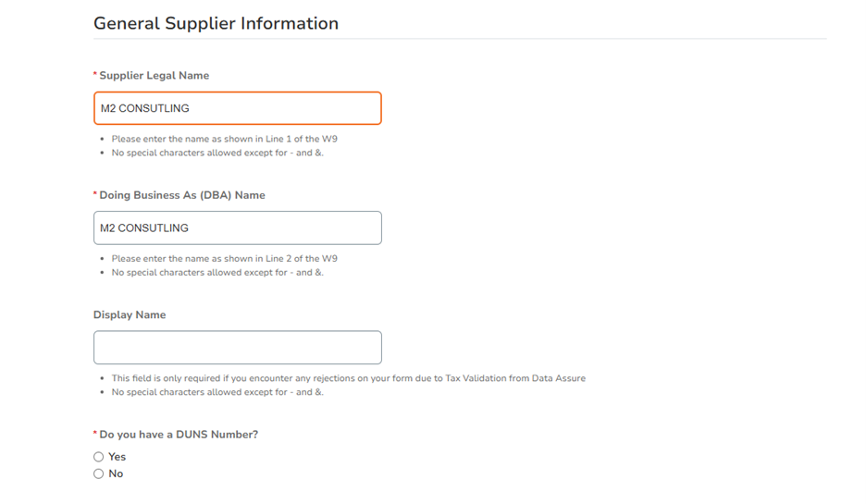Click the "Doing Business As (DBA) Name" label
This screenshot has height=504, width=866.
(x=182, y=195)
